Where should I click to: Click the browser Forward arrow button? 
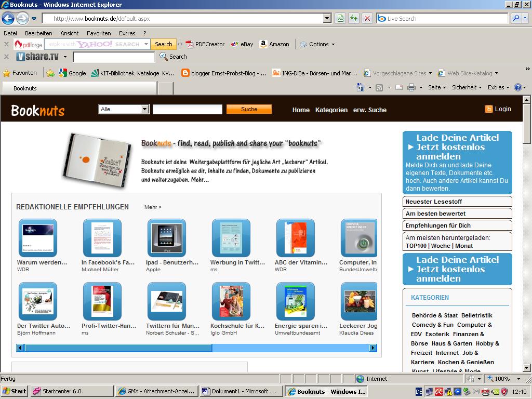point(22,18)
